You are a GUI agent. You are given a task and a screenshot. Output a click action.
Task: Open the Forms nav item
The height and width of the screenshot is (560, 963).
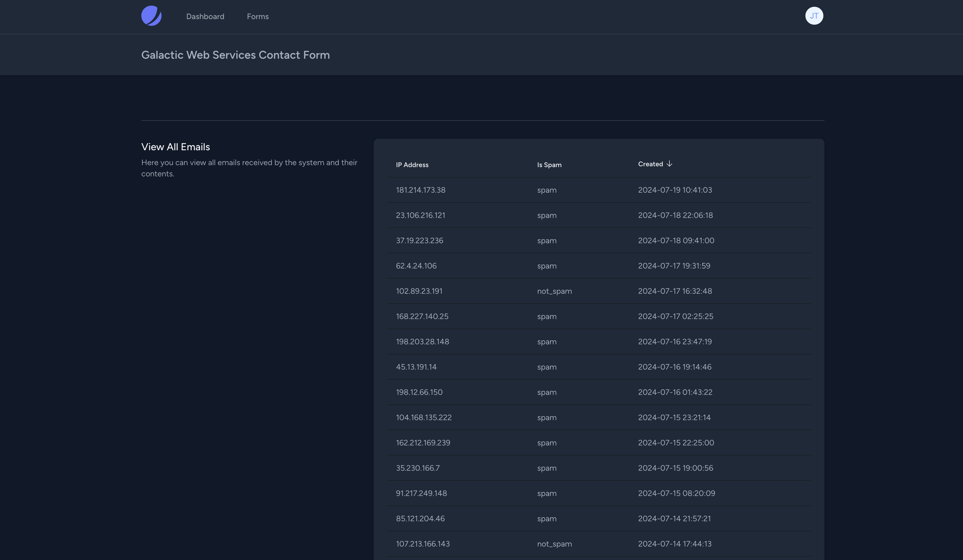pos(258,16)
